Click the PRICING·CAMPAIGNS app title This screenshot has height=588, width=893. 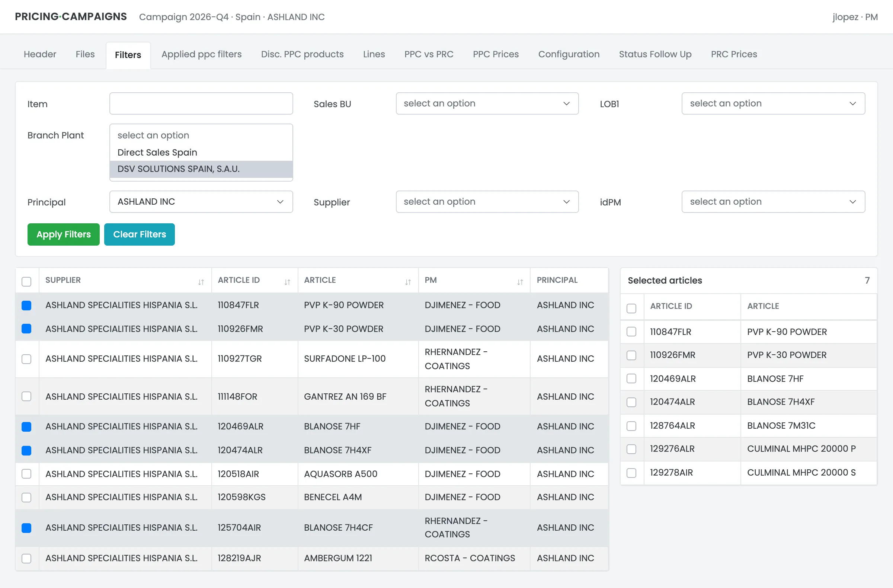tap(71, 17)
